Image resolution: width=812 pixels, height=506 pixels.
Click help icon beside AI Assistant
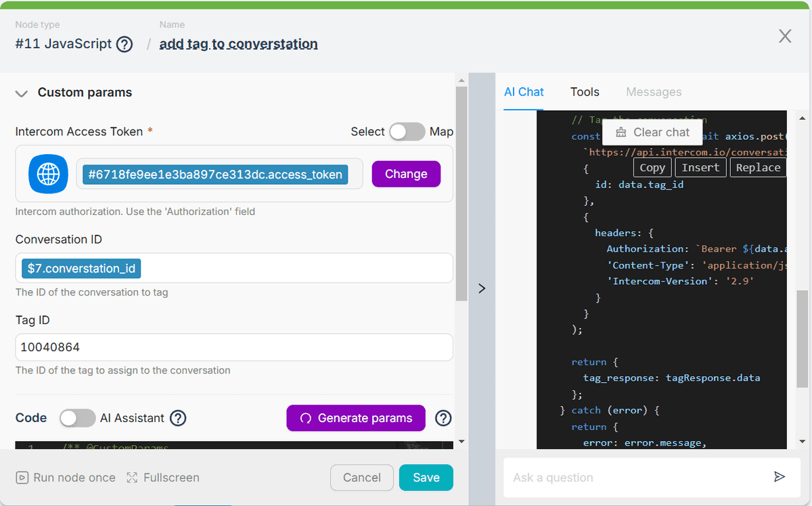pos(178,418)
